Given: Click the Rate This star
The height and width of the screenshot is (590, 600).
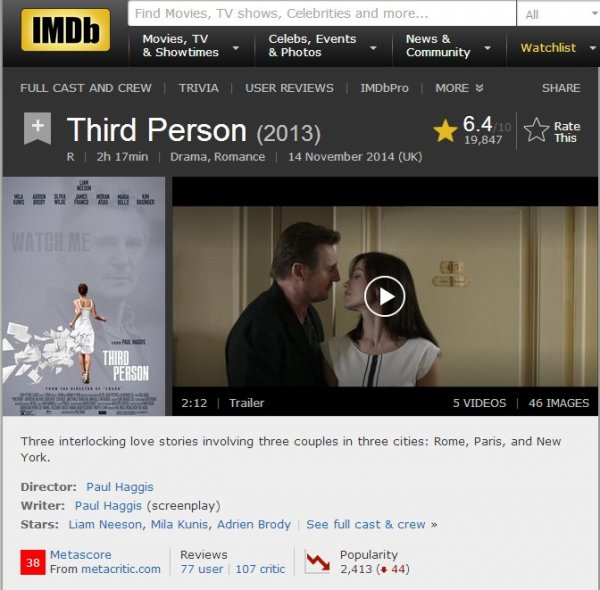Looking at the screenshot, I should click(x=536, y=130).
